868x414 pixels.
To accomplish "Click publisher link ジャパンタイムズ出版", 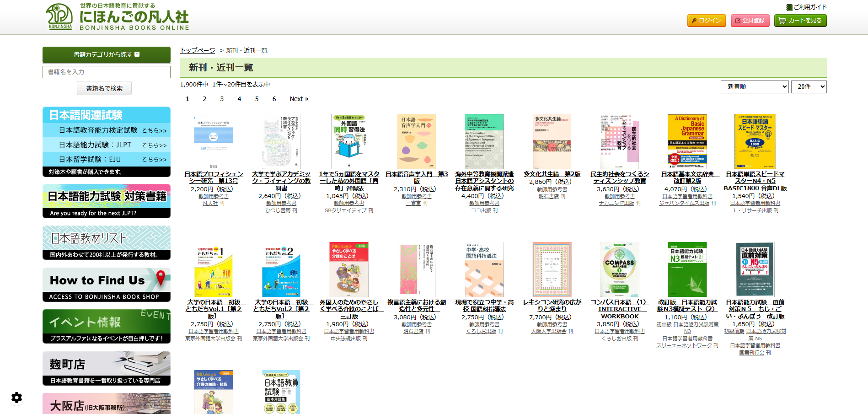I will point(684,203).
